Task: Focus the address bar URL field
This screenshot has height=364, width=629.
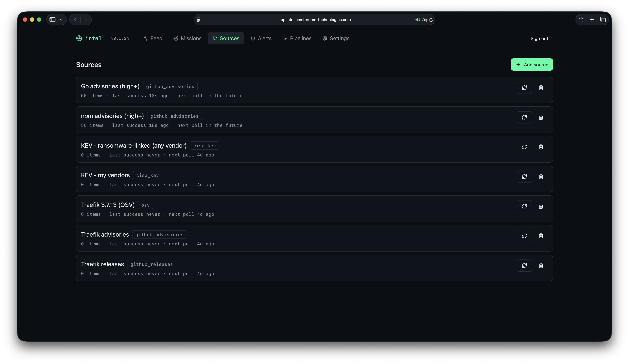Action: [314, 20]
